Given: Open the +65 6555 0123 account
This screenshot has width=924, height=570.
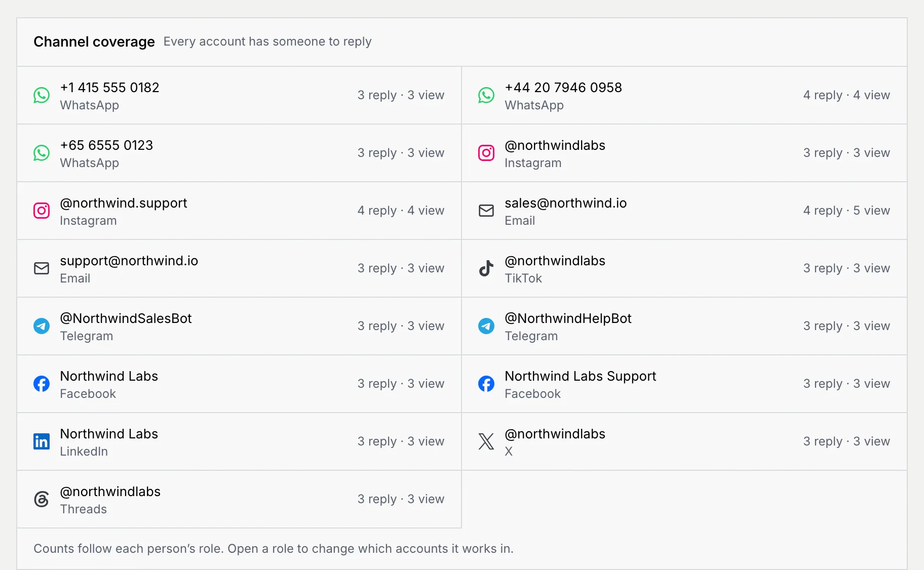Looking at the screenshot, I should coord(106,145).
